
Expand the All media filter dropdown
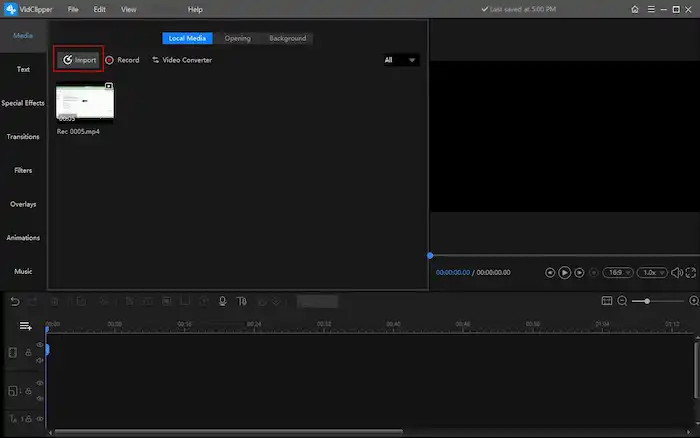401,60
